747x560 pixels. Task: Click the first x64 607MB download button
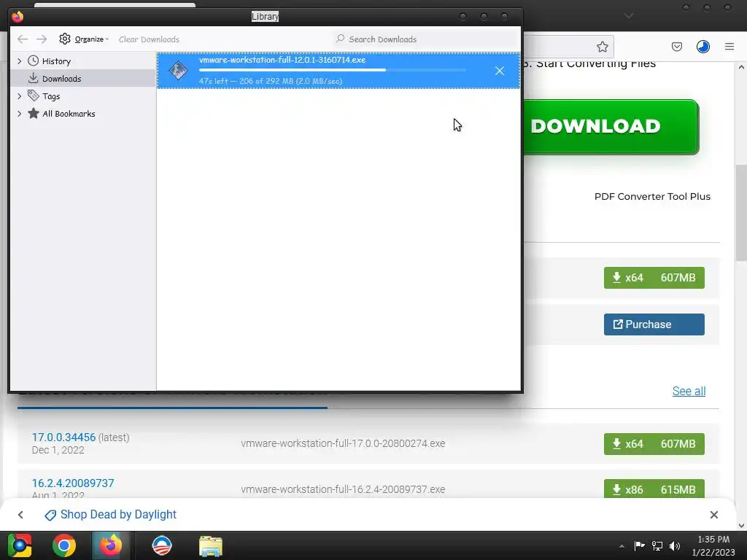[654, 278]
